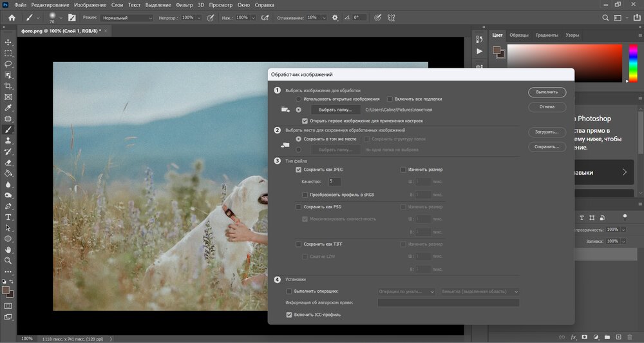Click the Home icon in options bar

point(11,17)
